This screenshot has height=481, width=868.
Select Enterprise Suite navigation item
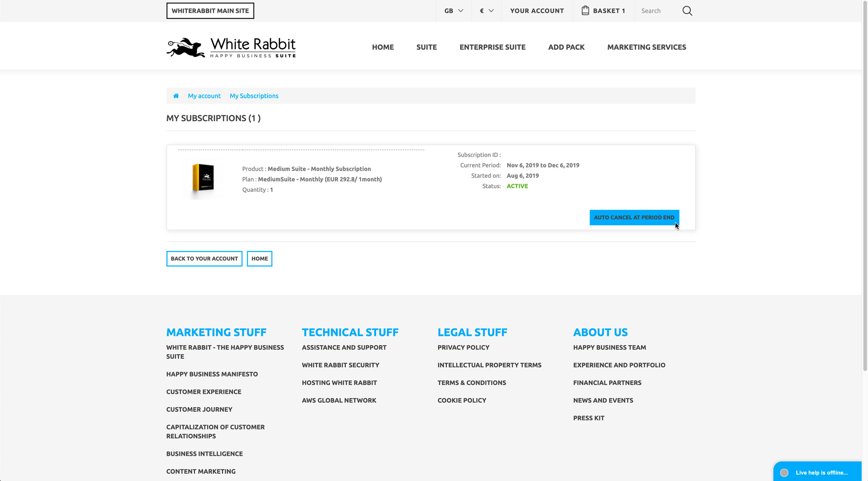point(492,47)
